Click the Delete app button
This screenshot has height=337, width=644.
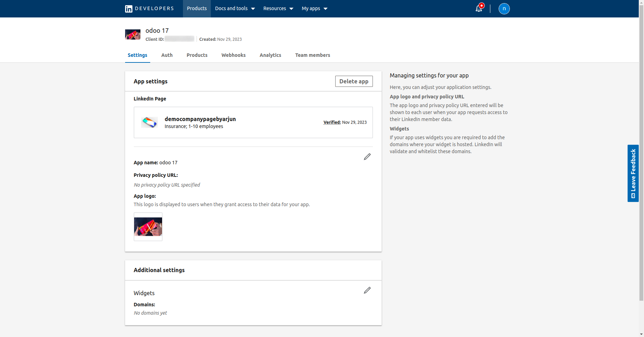point(354,81)
